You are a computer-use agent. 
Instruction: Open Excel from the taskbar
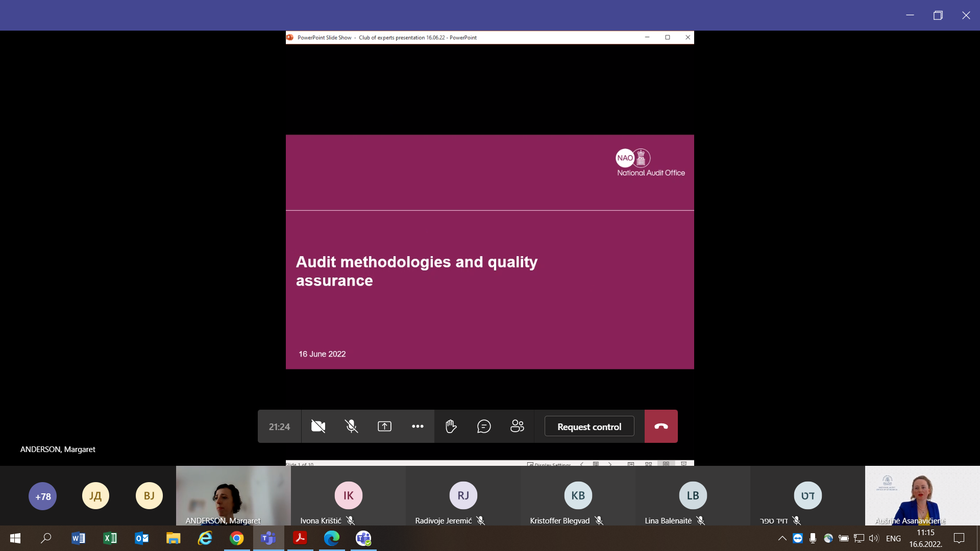point(110,538)
